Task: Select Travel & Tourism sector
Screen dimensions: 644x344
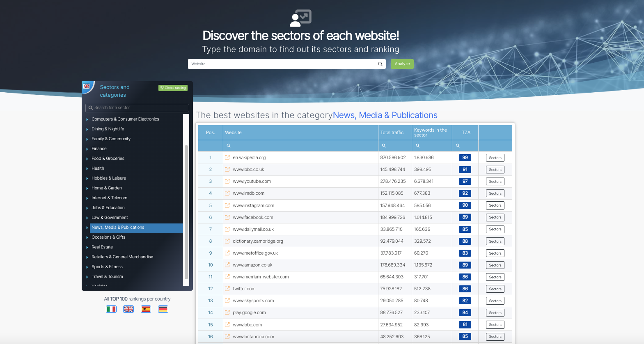Action: (x=107, y=276)
